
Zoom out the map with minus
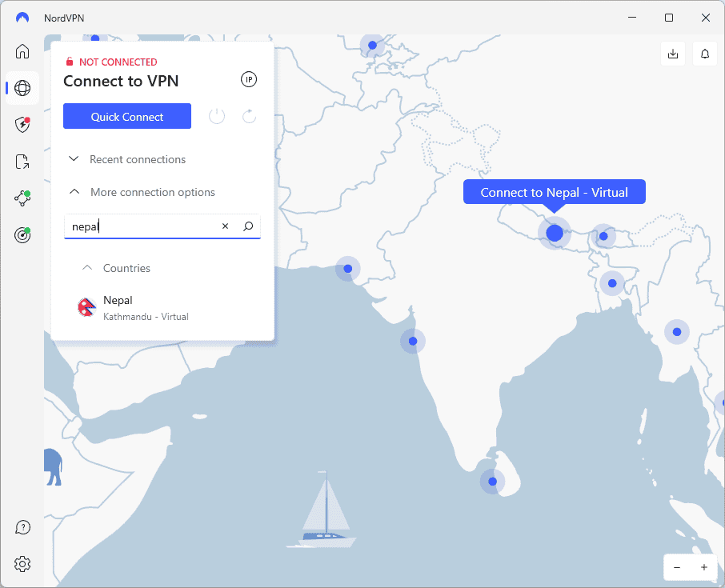677,567
